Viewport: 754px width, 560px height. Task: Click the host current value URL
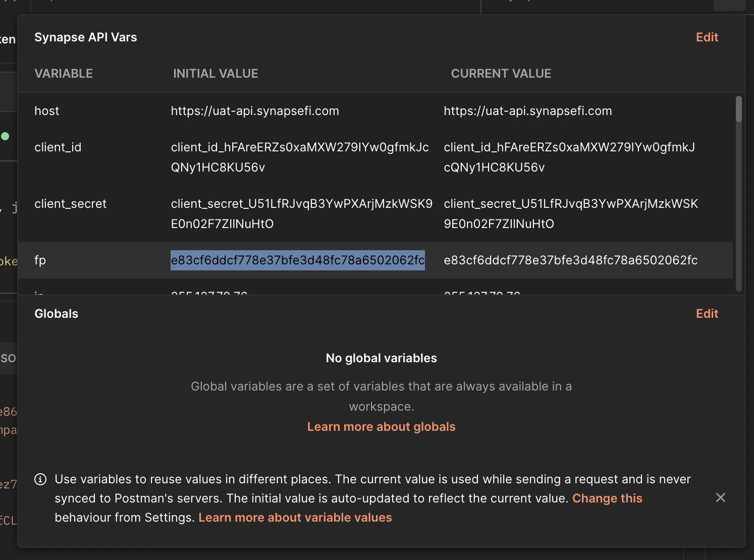[528, 111]
